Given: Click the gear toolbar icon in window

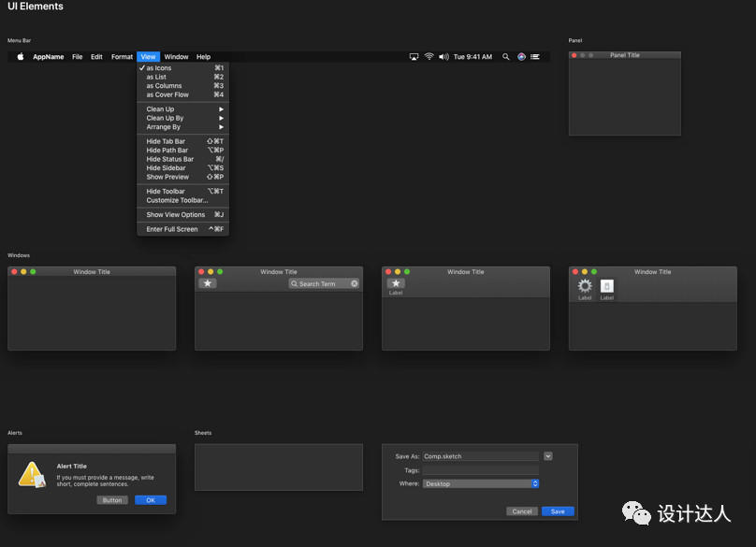Looking at the screenshot, I should point(585,286).
